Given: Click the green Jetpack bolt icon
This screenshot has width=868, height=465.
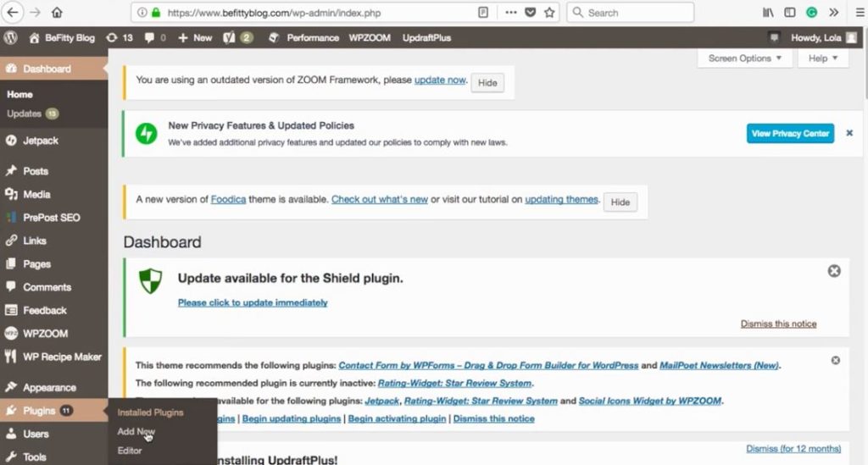Looking at the screenshot, I should 147,133.
